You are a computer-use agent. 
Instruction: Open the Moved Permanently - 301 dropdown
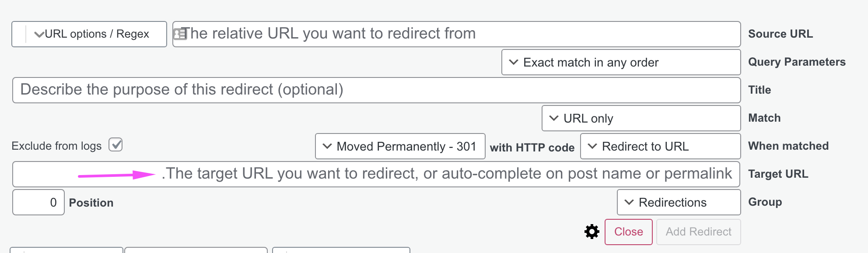pyautogui.click(x=400, y=146)
